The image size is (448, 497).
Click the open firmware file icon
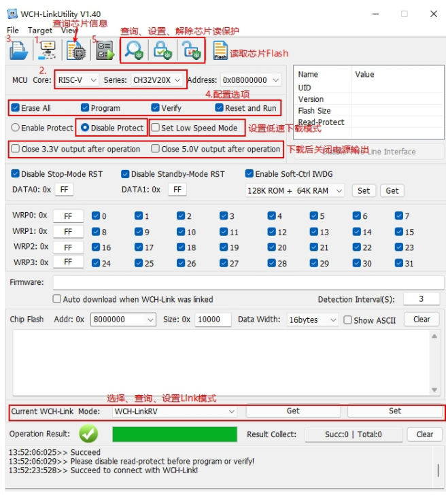pyautogui.click(x=18, y=50)
